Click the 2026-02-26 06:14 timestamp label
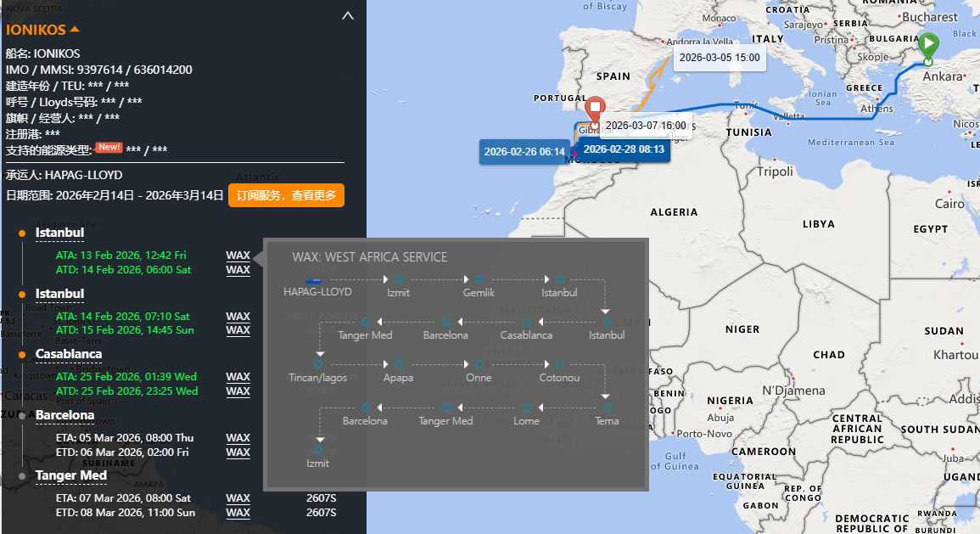Viewport: 980px width, 534px height. [524, 151]
